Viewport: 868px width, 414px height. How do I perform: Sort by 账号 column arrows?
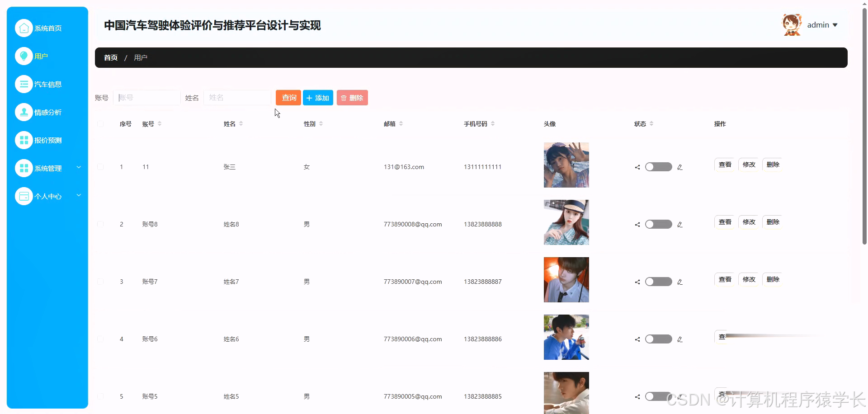tap(160, 124)
